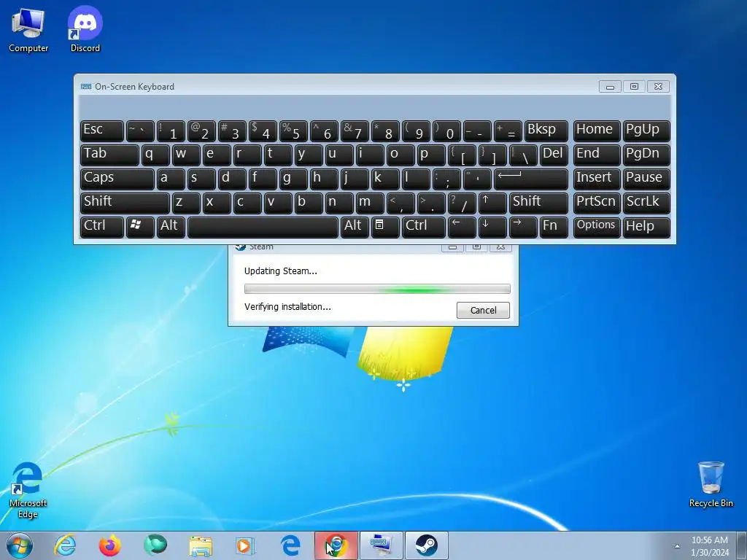
Task: Click the Del key
Action: tap(554, 155)
